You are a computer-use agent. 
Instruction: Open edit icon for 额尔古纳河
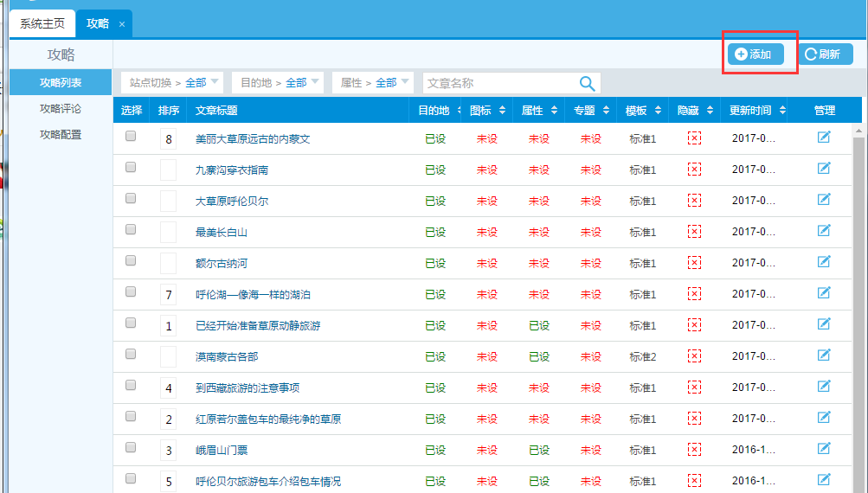click(824, 262)
